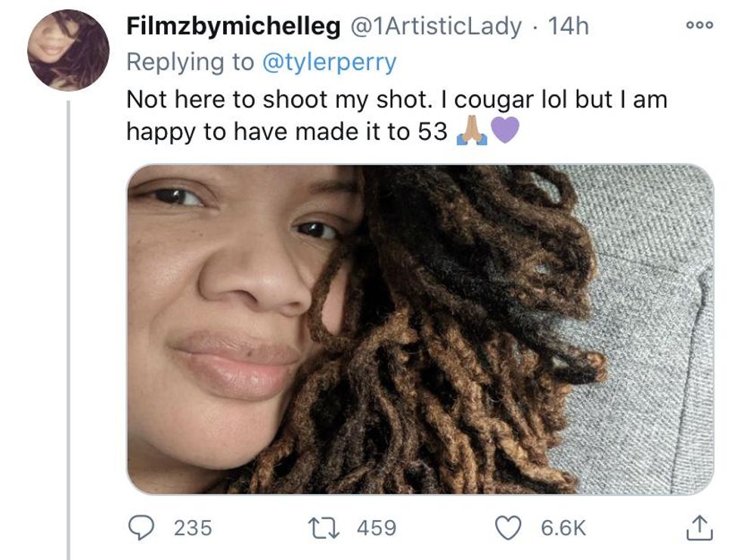This screenshot has width=741, height=560.
Task: Open Filmzbymichelleg's round profile avatar
Action: tap(68, 50)
